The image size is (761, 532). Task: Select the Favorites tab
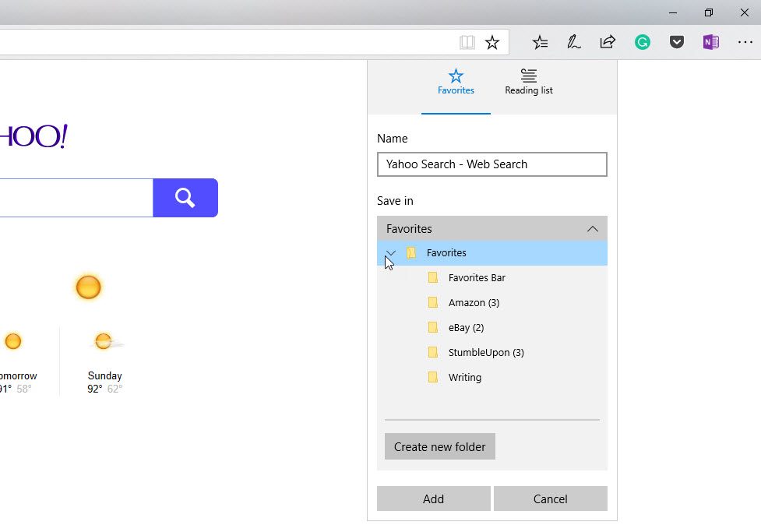click(x=456, y=82)
